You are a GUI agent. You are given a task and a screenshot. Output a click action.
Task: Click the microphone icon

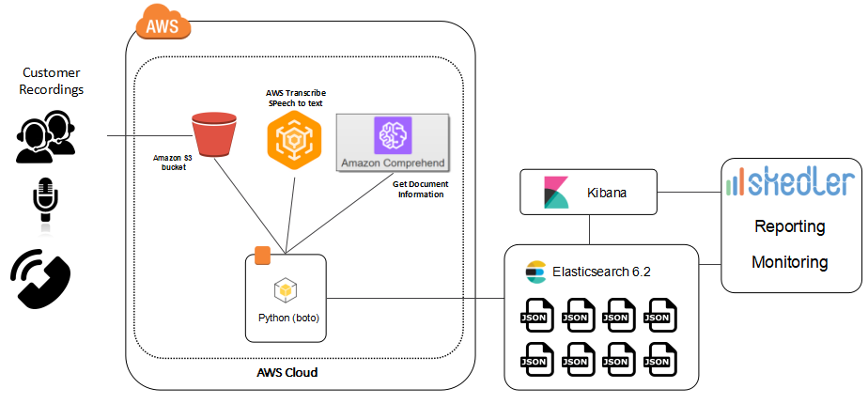click(45, 201)
